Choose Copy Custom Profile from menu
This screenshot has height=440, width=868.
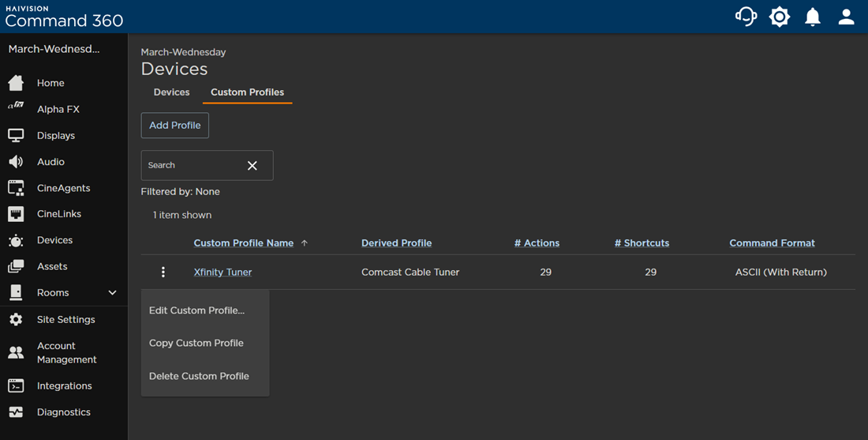[205, 343]
